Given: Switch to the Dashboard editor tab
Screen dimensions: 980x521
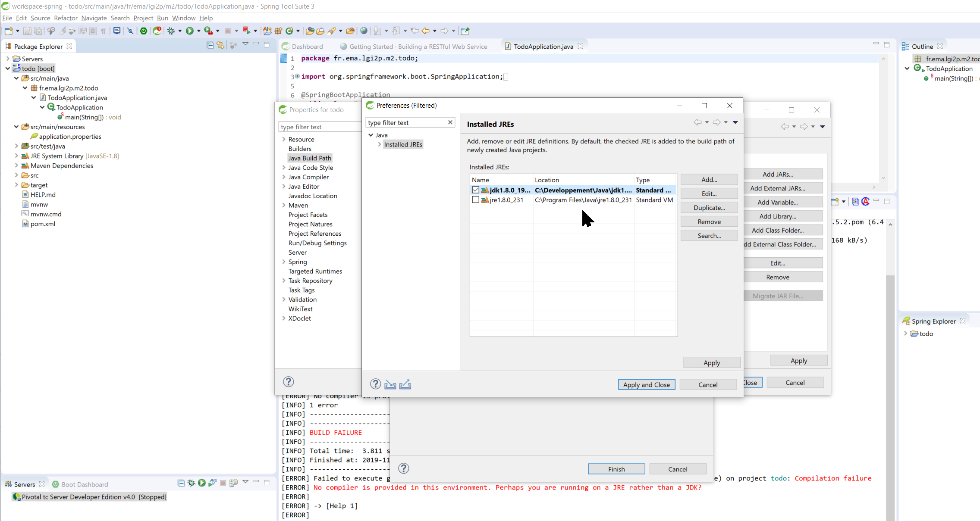Looking at the screenshot, I should (302, 47).
